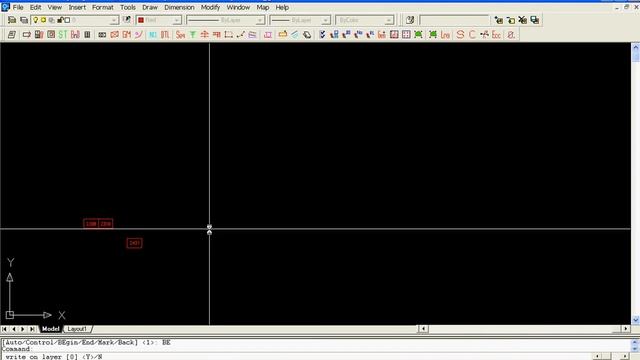Click the ST toolbar icon

tap(62, 35)
